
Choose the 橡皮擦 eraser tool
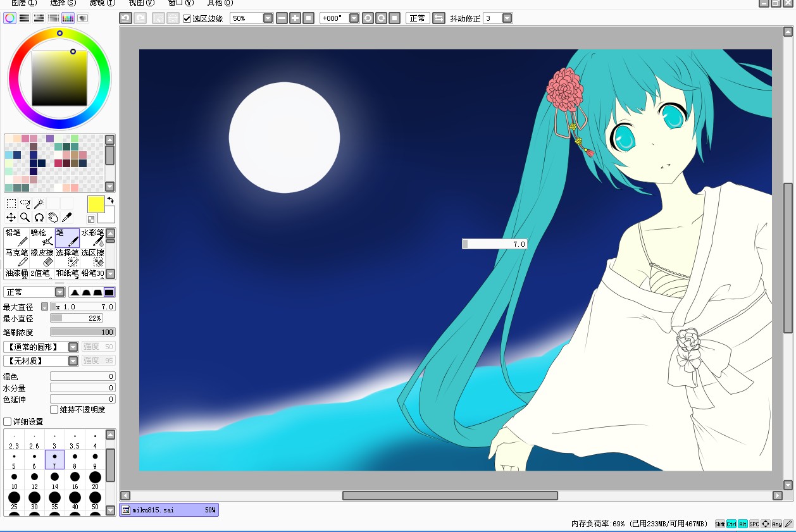pos(42,257)
